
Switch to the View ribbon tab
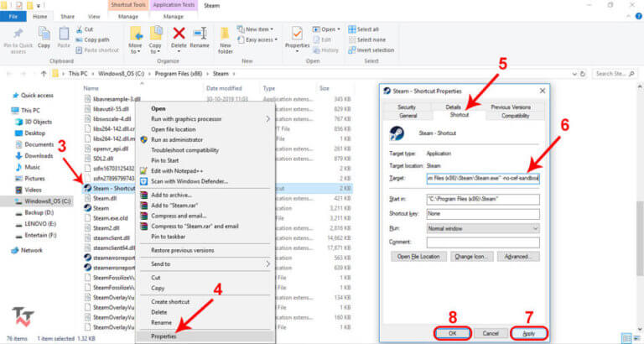pyautogui.click(x=94, y=17)
